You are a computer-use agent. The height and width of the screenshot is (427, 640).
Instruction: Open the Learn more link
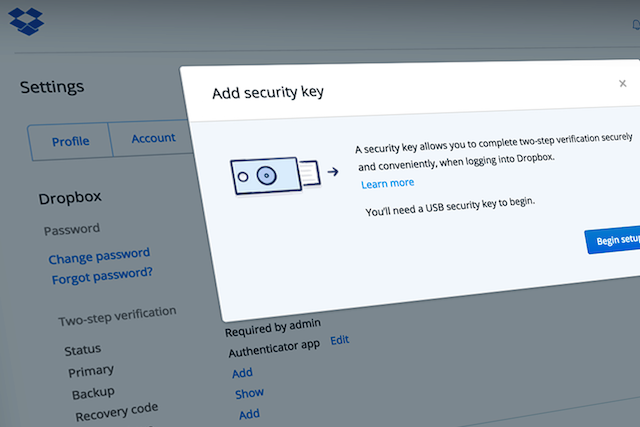pyautogui.click(x=387, y=183)
